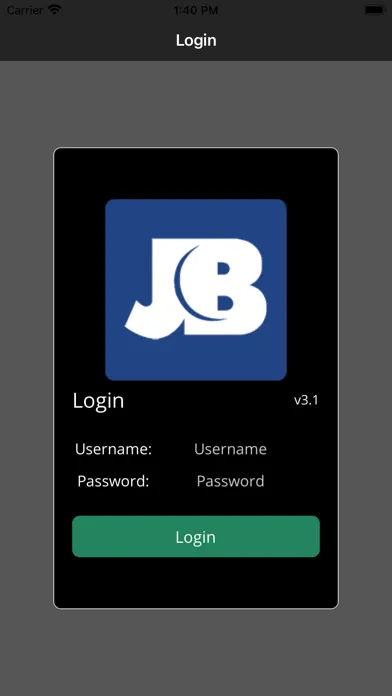
Task: Tap the "Password:" label
Action: 114,481
